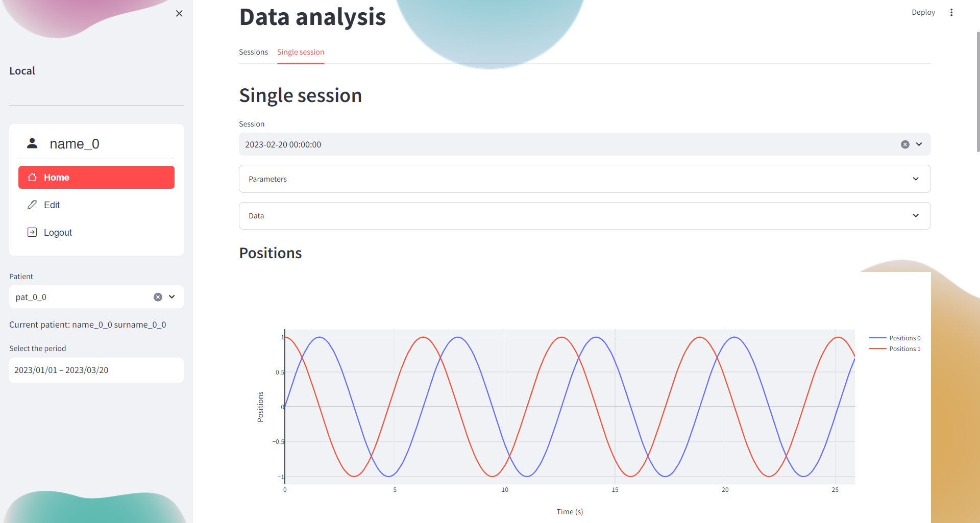
Task: Click the Home house icon
Action: click(x=32, y=177)
